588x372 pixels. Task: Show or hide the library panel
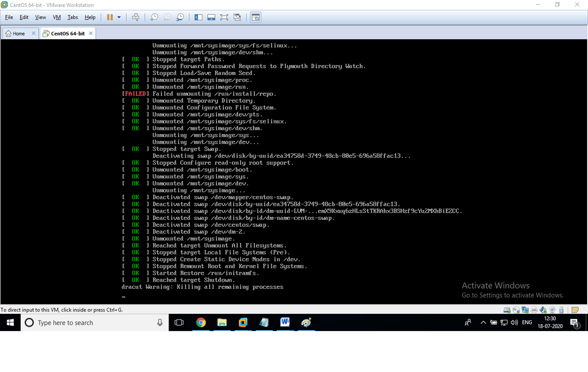[x=198, y=17]
